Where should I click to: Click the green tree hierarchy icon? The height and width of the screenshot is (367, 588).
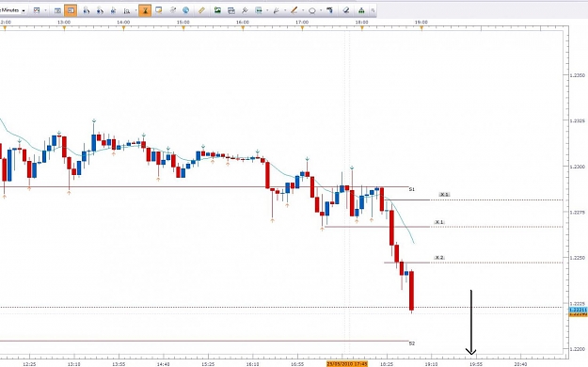pos(361,10)
